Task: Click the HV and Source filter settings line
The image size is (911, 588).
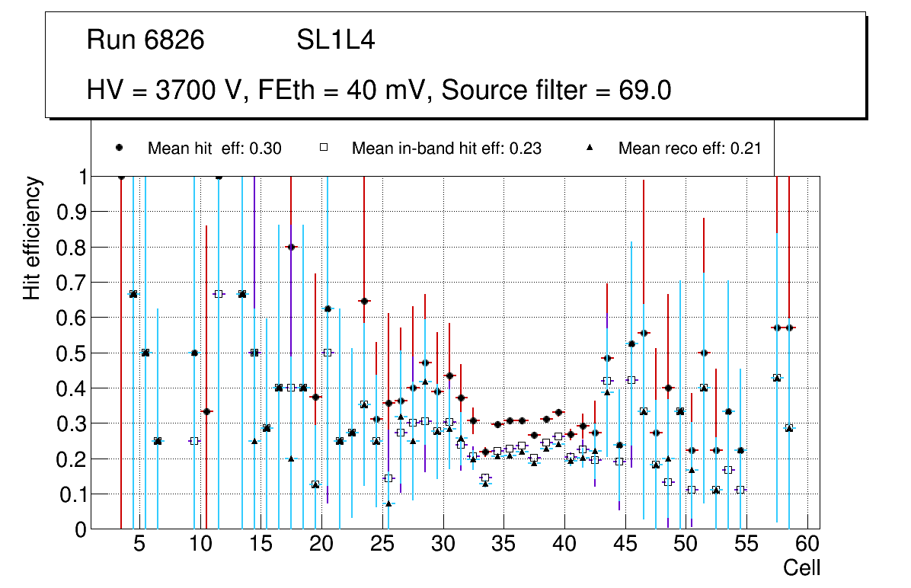Action: (x=379, y=90)
